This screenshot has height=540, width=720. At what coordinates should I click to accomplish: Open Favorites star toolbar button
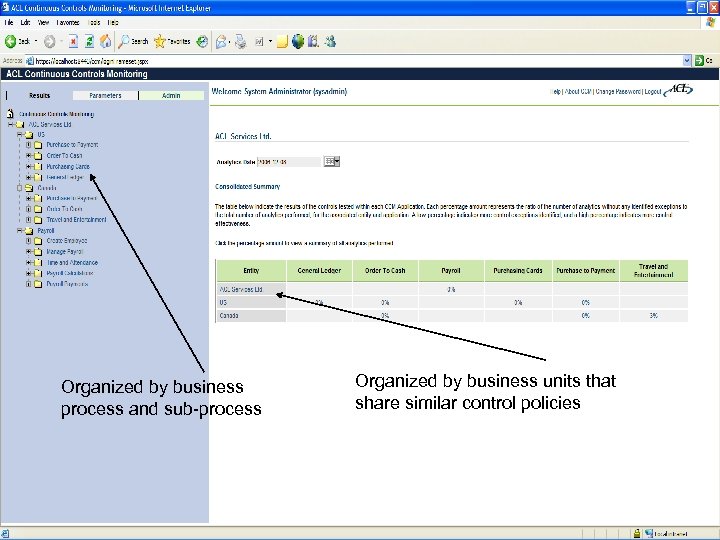coord(172,41)
